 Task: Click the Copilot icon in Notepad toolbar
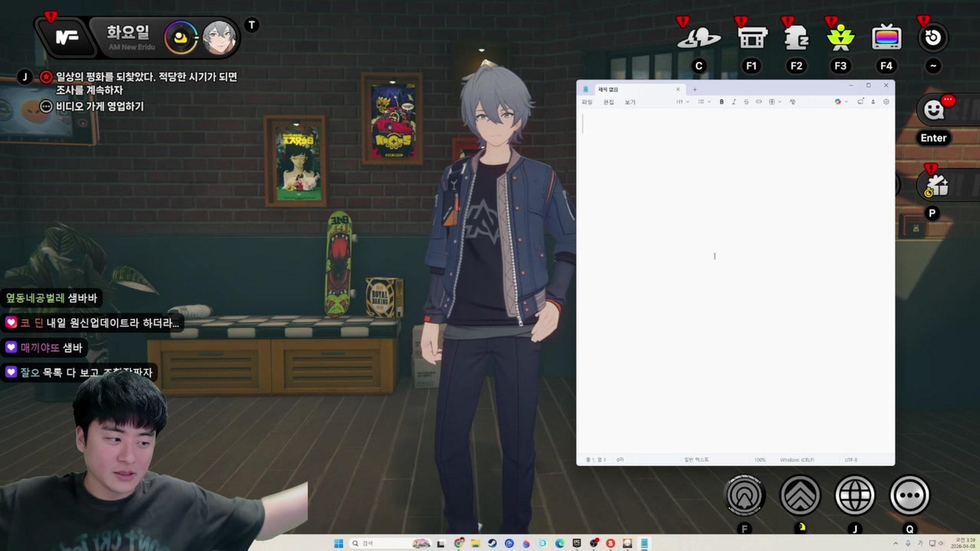[838, 102]
